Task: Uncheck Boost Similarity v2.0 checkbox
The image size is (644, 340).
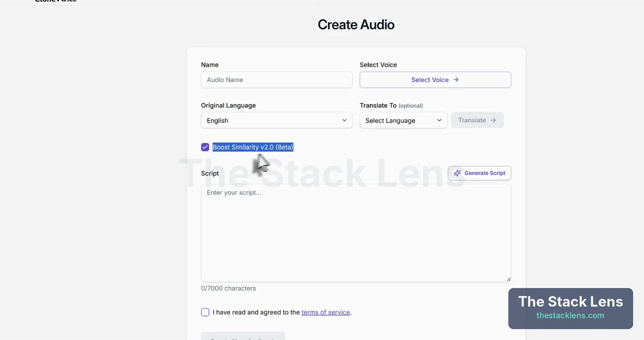Action: coord(205,147)
